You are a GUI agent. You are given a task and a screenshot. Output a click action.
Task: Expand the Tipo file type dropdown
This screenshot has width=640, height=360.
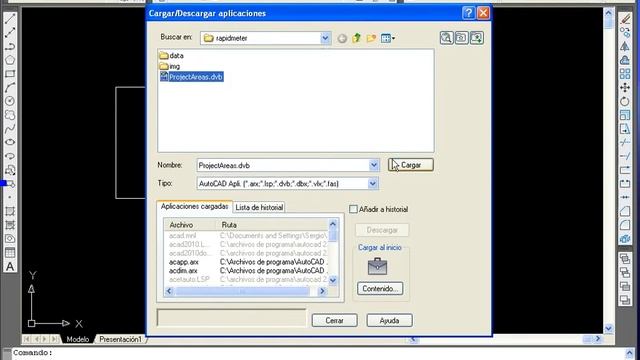373,184
